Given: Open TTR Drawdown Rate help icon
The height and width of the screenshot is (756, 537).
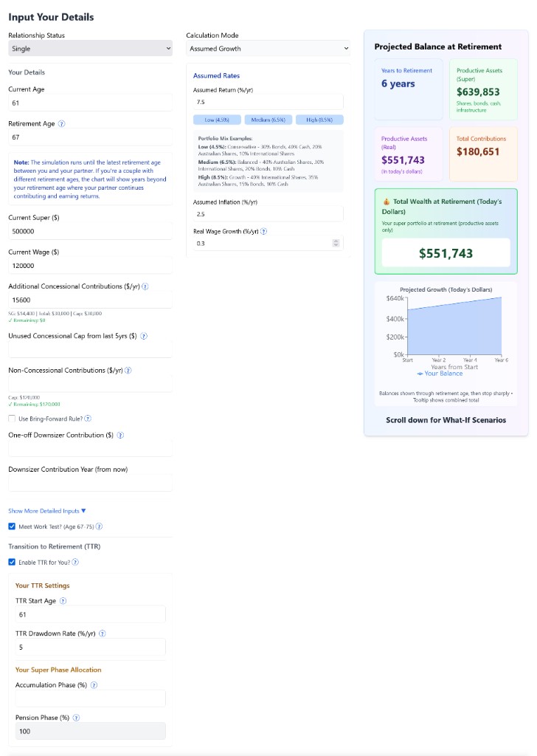Looking at the screenshot, I should [102, 633].
